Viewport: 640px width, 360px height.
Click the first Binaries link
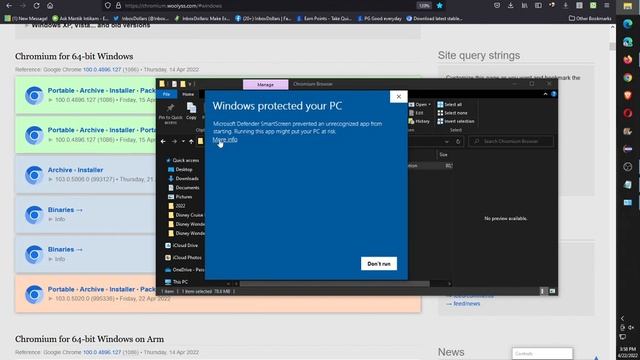coord(65,210)
